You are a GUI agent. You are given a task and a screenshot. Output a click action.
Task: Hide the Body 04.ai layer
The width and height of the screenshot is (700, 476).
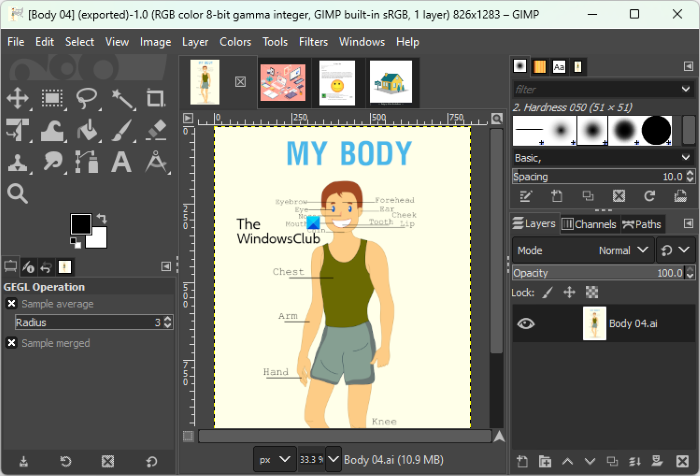pos(526,323)
